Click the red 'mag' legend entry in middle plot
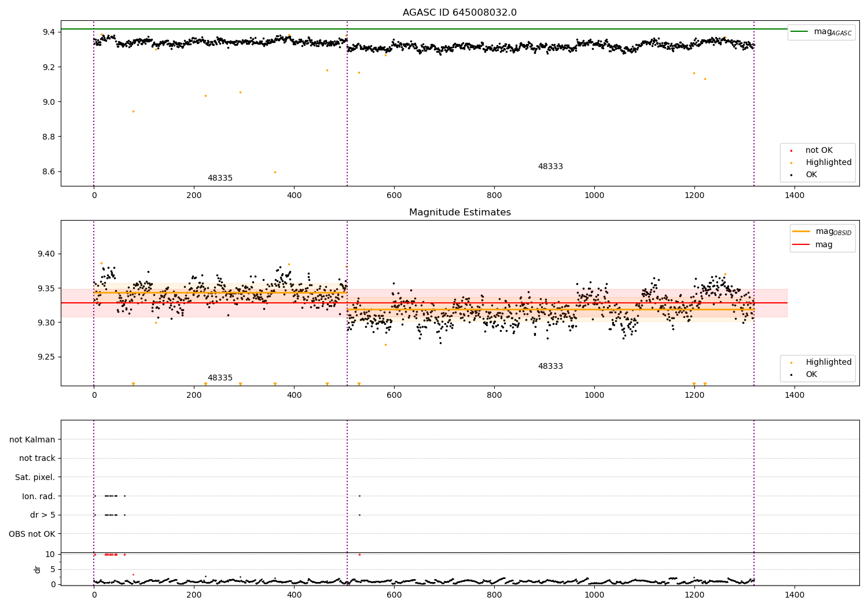 point(812,245)
